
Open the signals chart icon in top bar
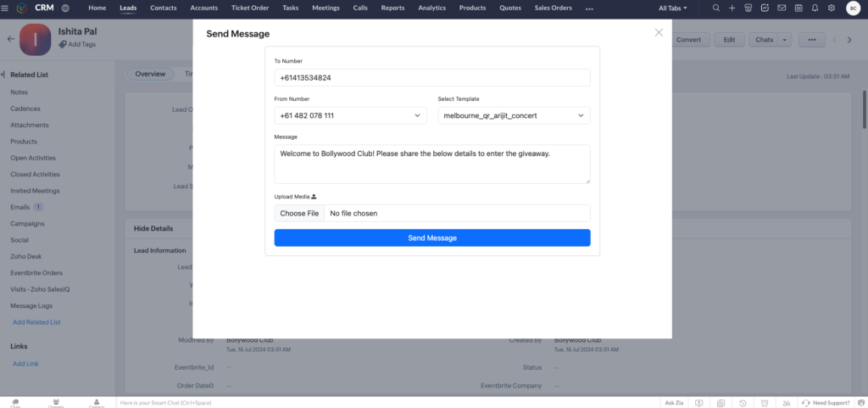click(765, 8)
